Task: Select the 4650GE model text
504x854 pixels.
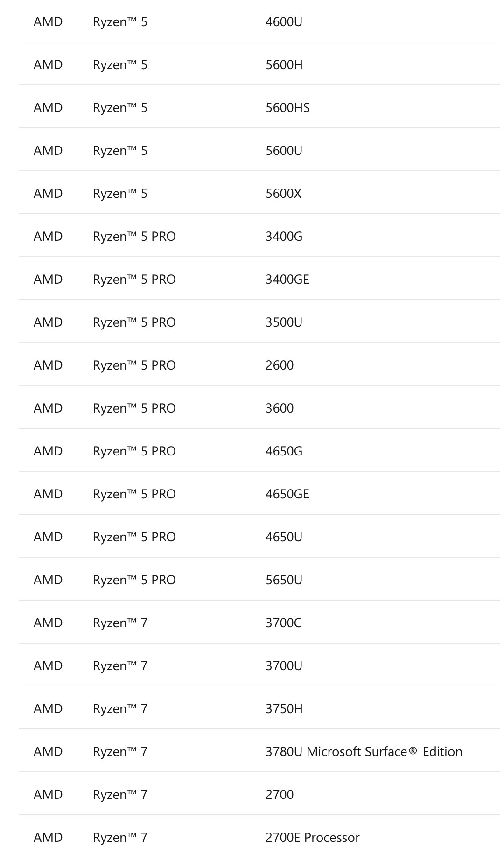Action: tap(287, 494)
